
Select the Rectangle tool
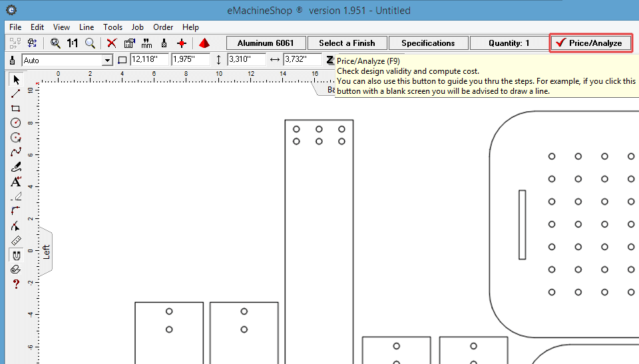click(x=16, y=108)
